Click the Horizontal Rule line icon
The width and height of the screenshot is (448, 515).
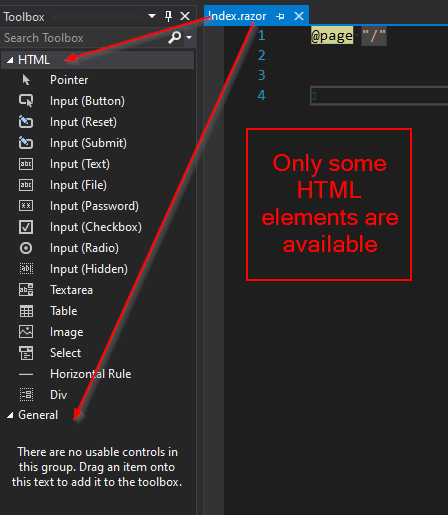26,374
